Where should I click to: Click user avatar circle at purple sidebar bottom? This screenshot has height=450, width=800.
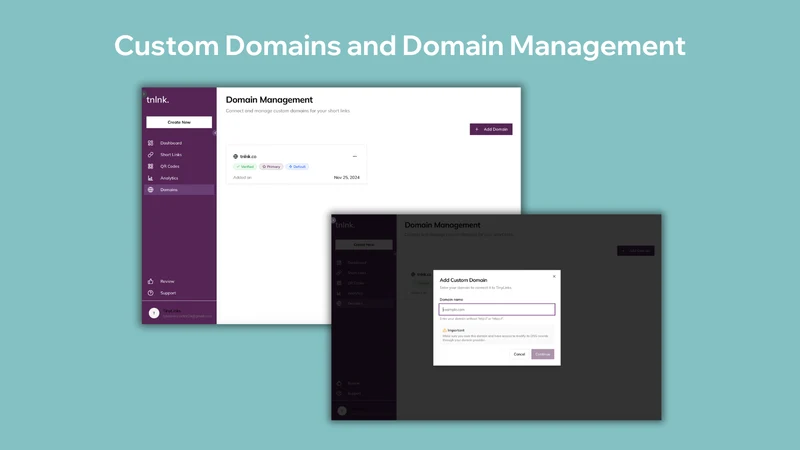click(154, 313)
